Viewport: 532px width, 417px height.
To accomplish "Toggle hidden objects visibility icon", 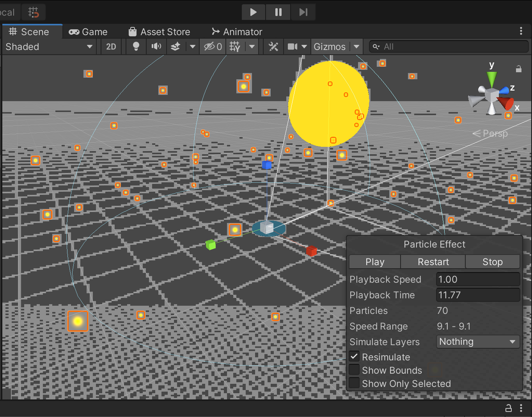I will [x=213, y=47].
